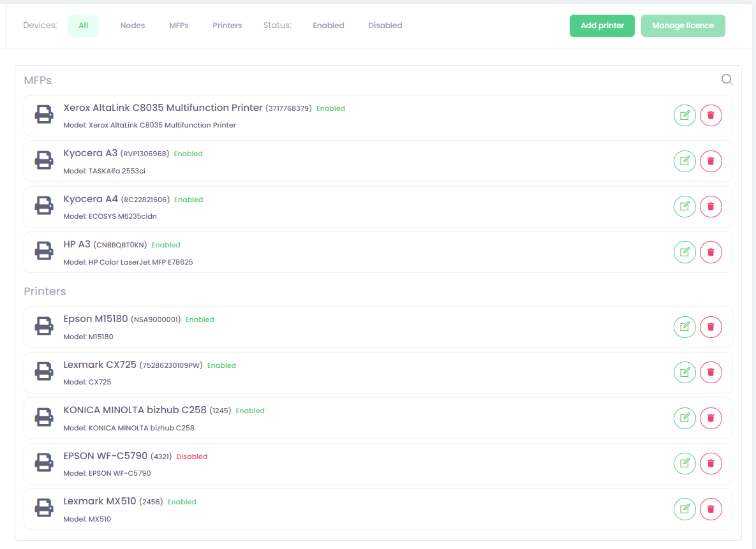Click model text TASKAlfa 2553ci
Image resolution: width=756 pixels, height=549 pixels.
117,171
